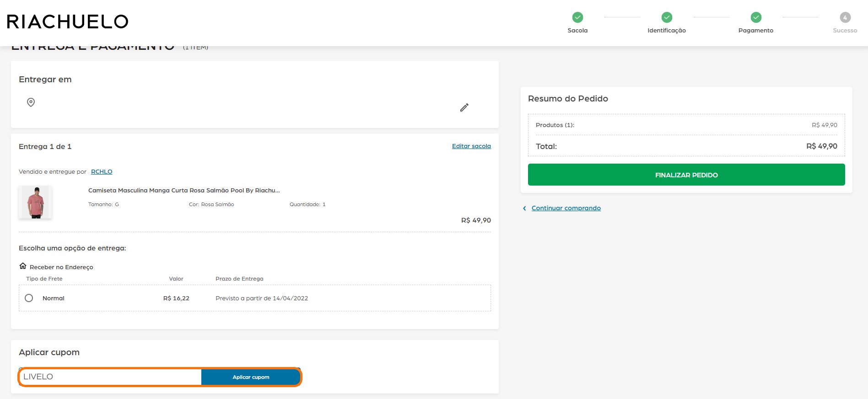Click the Pagamento step label

tap(756, 31)
